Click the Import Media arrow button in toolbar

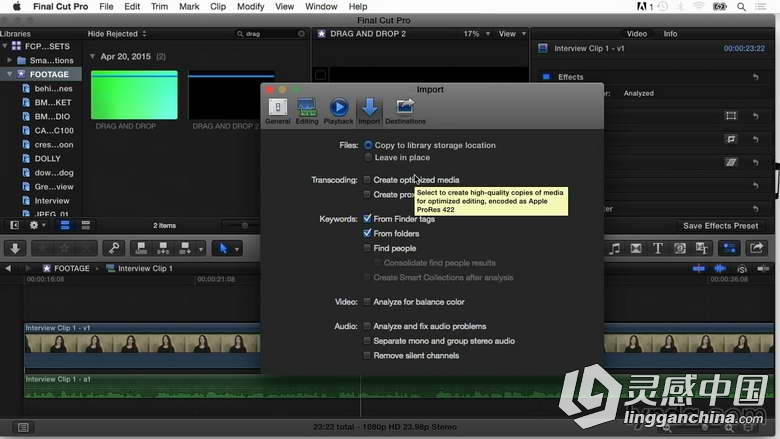click(15, 248)
